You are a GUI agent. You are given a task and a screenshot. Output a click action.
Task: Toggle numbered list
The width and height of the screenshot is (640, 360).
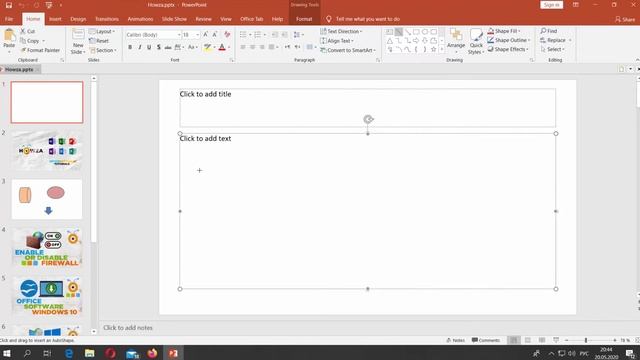coord(258,35)
